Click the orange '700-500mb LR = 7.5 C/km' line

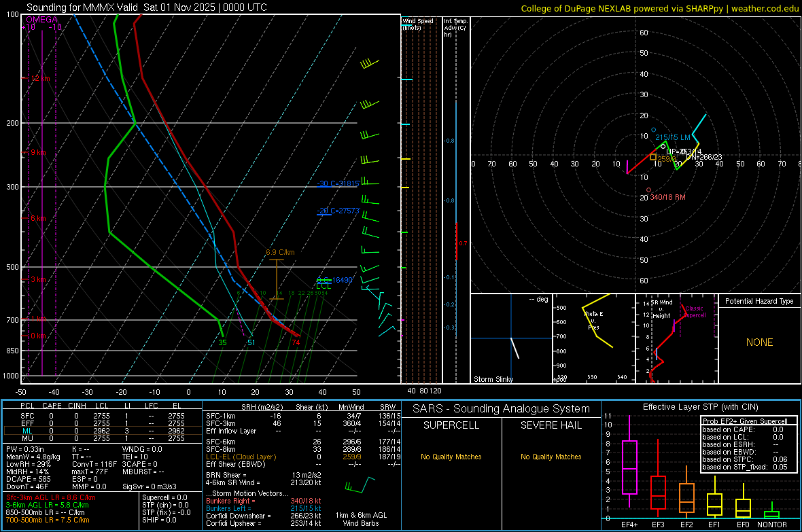(48, 520)
